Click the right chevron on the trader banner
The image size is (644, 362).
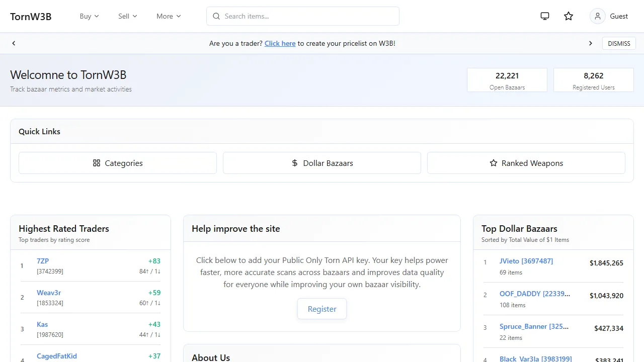coord(590,43)
